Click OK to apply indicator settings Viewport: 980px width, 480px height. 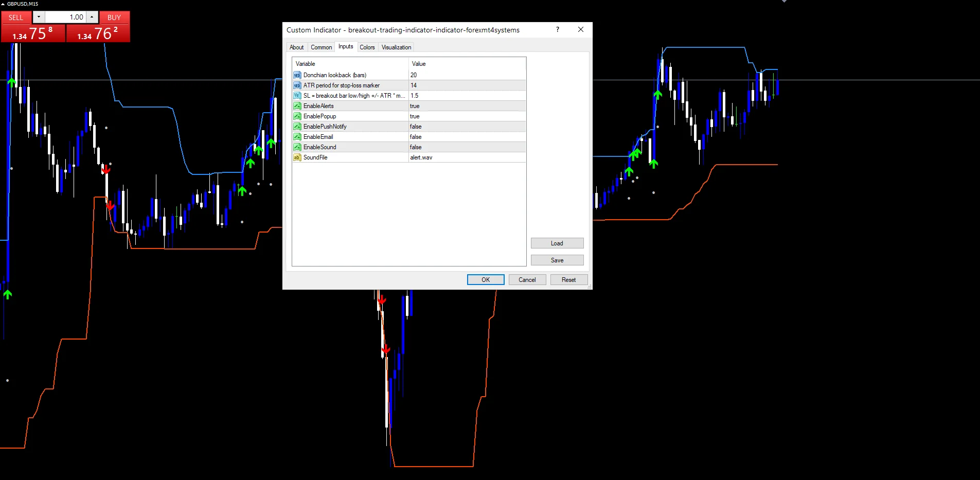click(486, 279)
